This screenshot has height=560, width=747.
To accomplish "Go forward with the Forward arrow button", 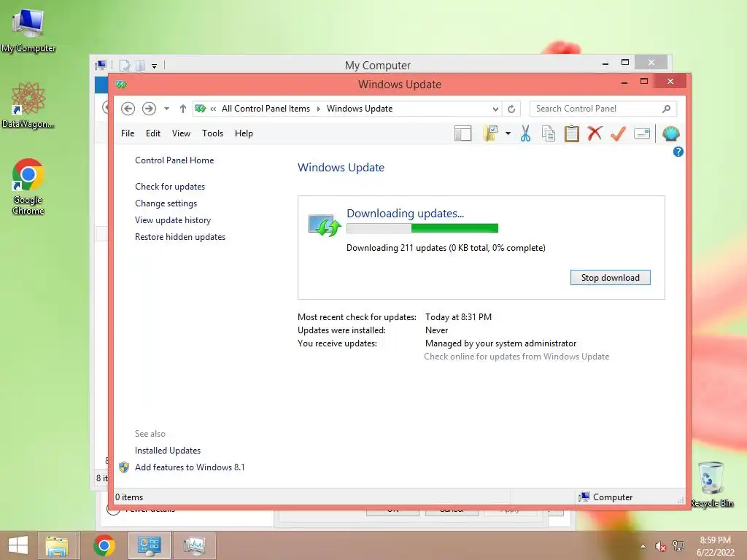I will click(x=149, y=109).
